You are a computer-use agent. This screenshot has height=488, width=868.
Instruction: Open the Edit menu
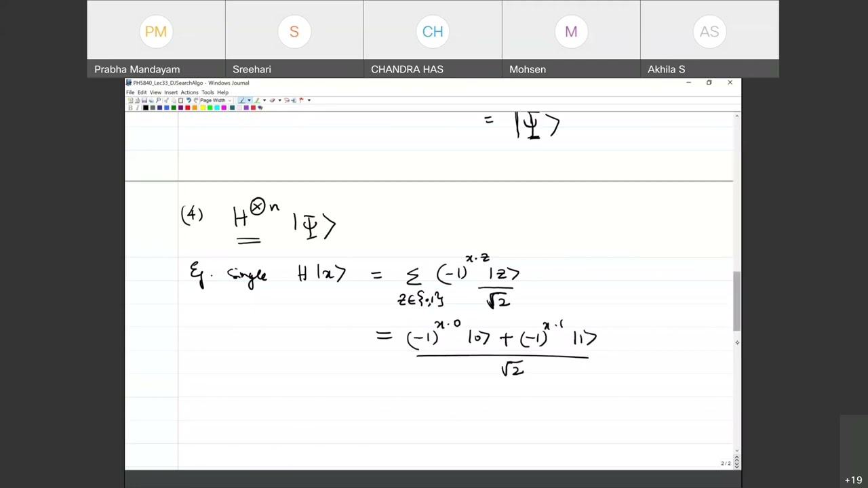click(142, 92)
